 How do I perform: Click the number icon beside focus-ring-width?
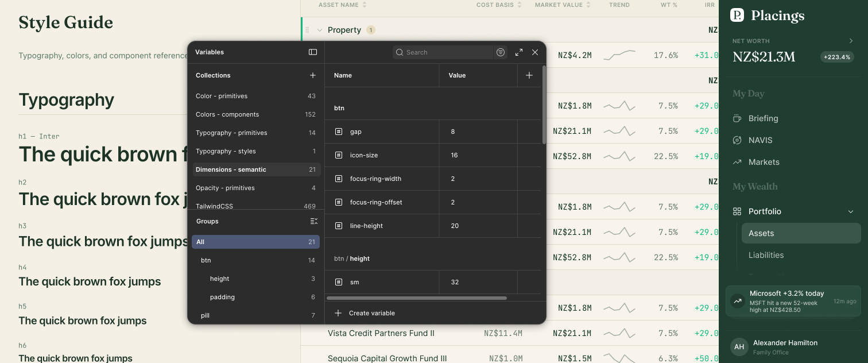coord(339,179)
